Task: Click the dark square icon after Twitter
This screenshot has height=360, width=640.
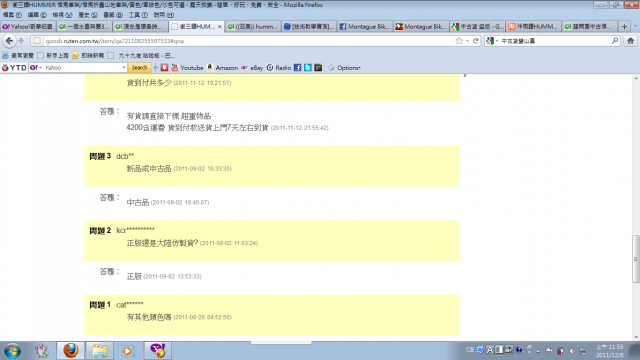Action: (318, 68)
